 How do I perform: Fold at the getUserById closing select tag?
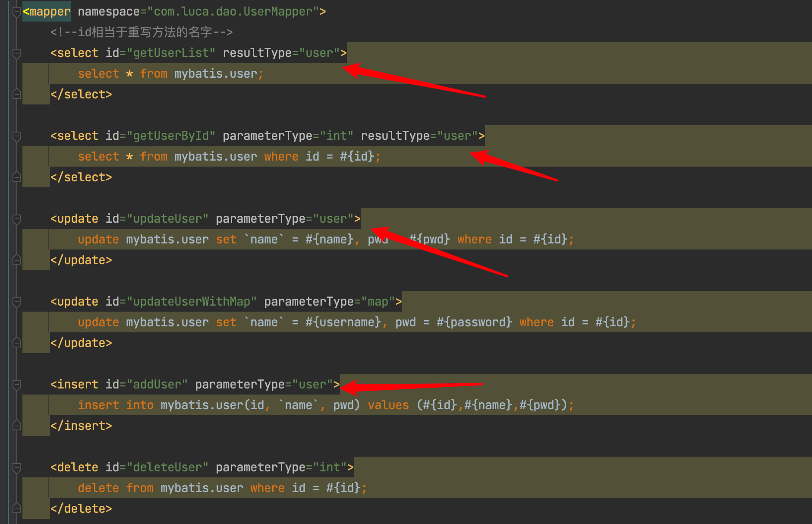pos(17,176)
